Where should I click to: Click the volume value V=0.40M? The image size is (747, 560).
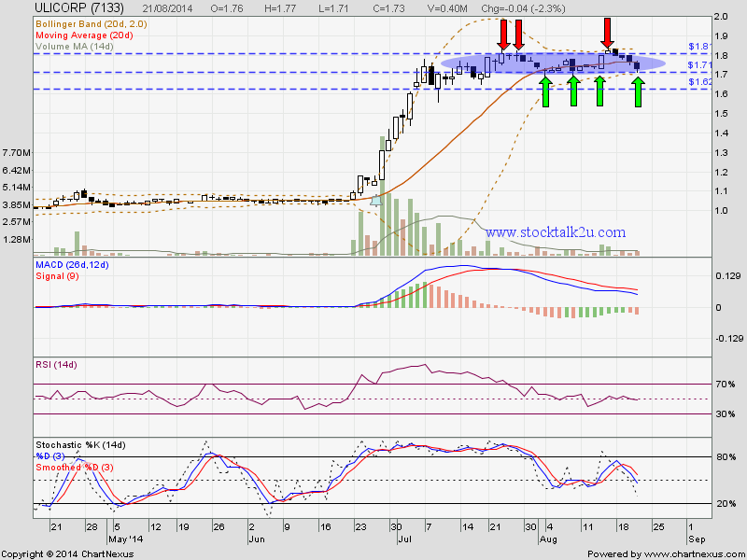click(x=445, y=8)
